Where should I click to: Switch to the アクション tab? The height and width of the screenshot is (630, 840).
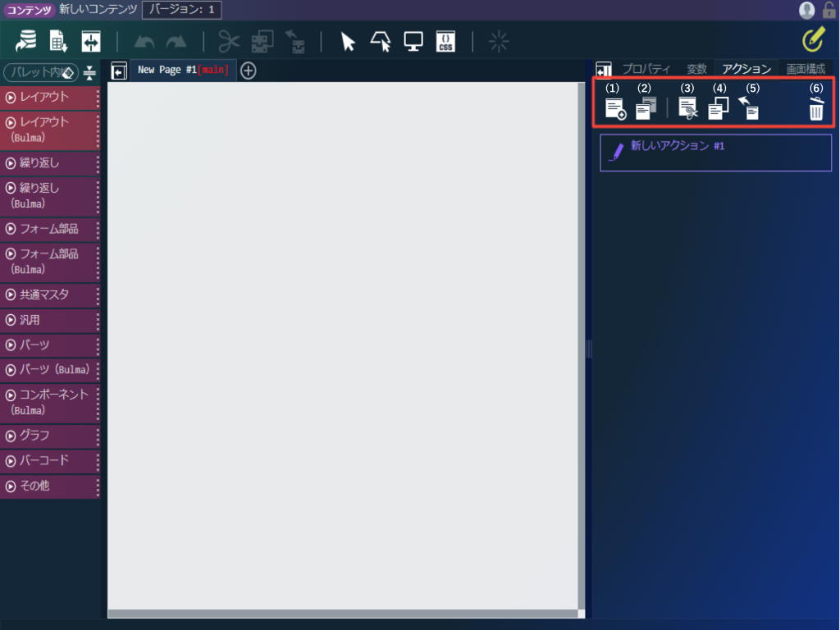point(746,69)
